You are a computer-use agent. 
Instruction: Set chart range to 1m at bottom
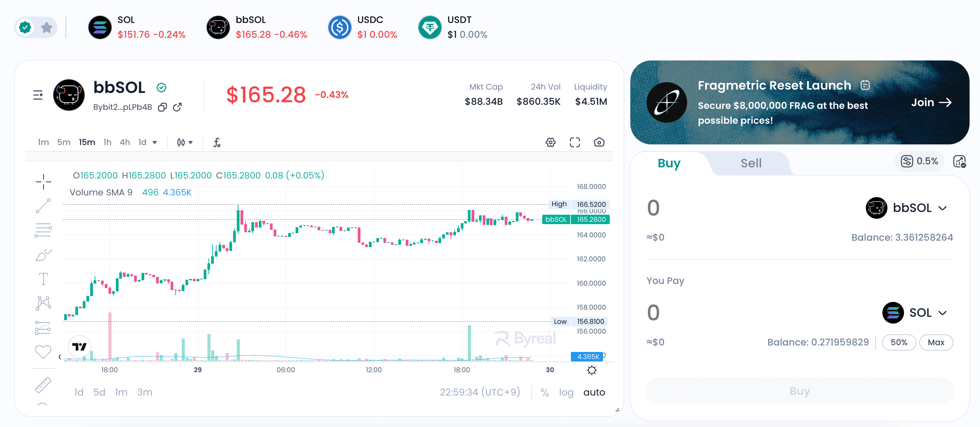pyautogui.click(x=121, y=393)
